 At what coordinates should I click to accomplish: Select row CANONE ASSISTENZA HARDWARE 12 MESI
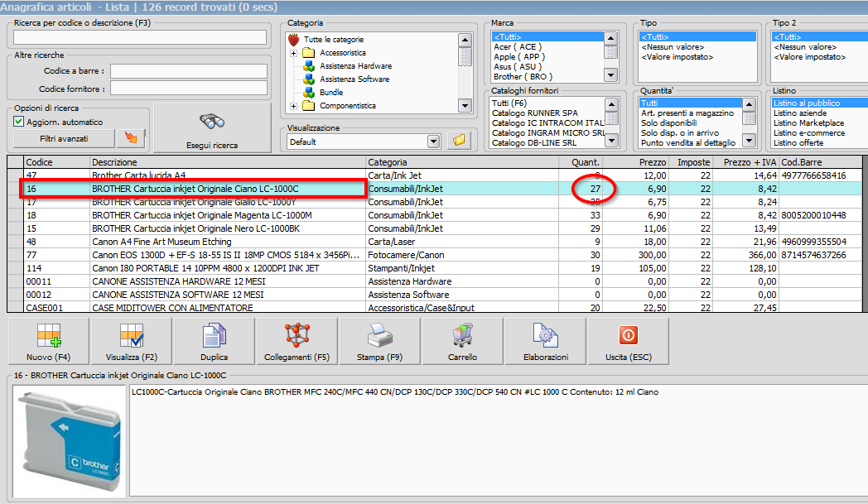pos(435,281)
